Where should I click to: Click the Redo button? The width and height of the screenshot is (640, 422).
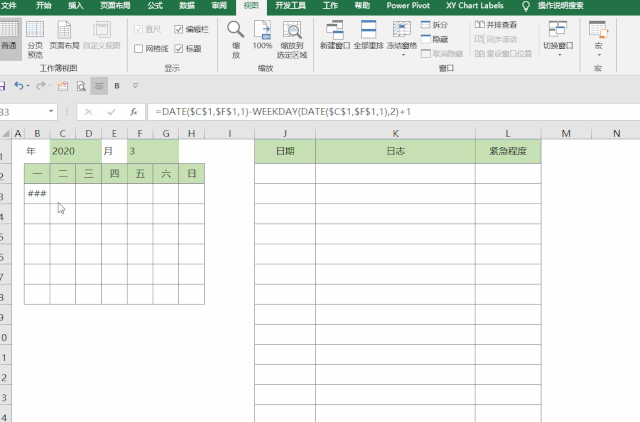tap(40, 86)
